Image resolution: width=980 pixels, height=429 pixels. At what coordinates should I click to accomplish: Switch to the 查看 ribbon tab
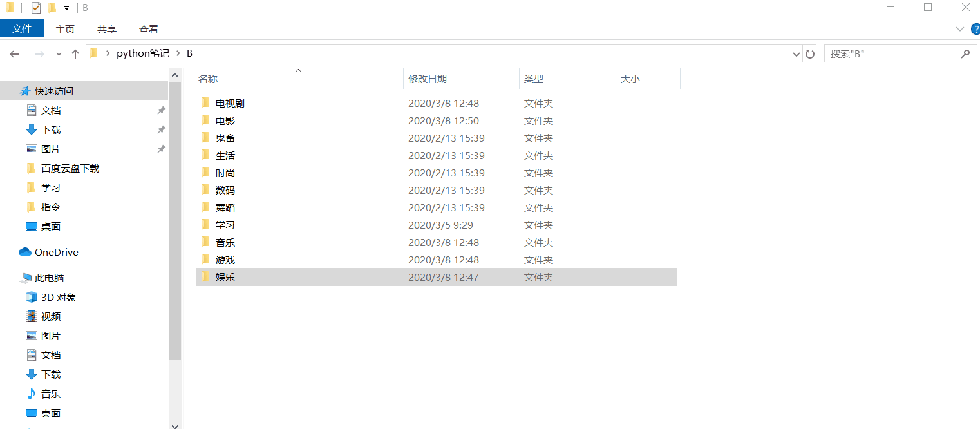point(149,29)
